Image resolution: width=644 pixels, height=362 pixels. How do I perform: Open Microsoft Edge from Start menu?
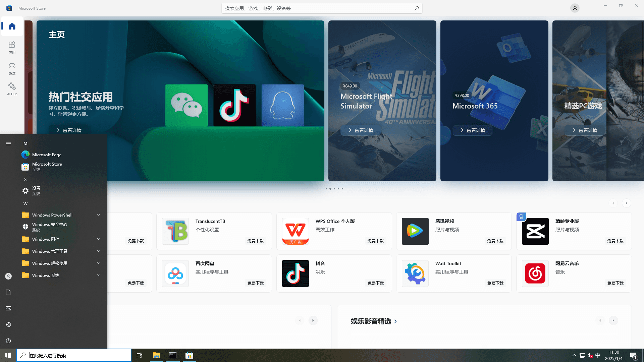62,155
